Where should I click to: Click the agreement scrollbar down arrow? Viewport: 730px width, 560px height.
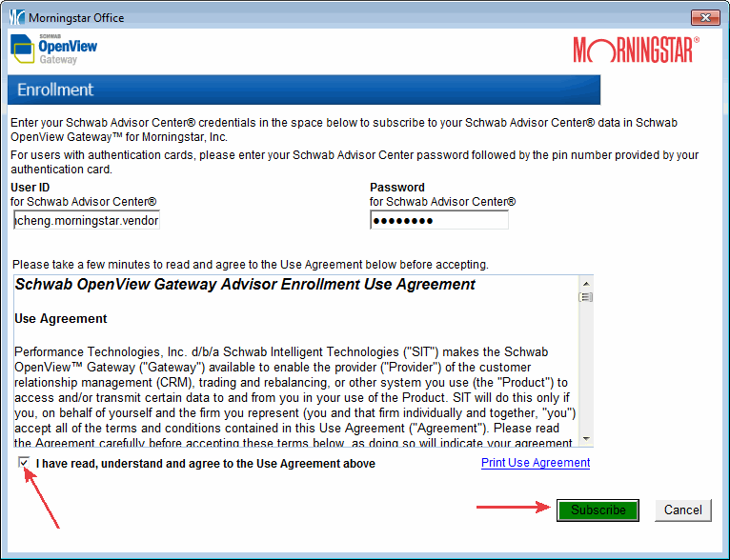point(586,440)
